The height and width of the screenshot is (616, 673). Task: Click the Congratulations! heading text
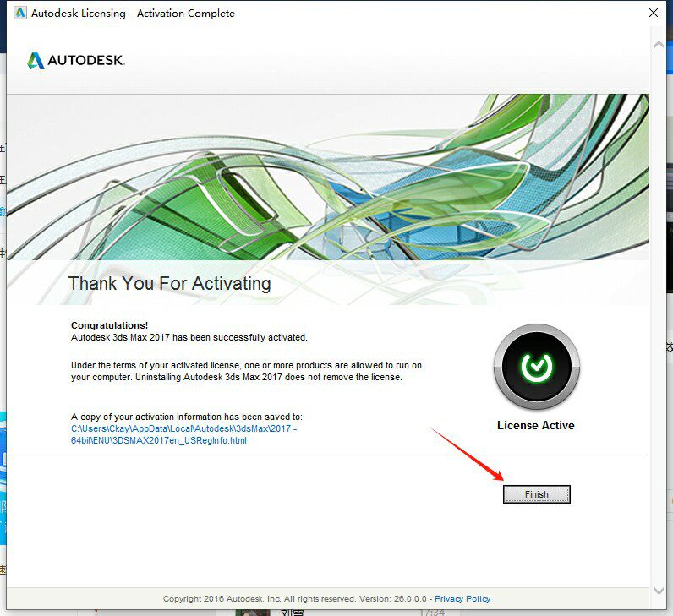[x=109, y=325]
